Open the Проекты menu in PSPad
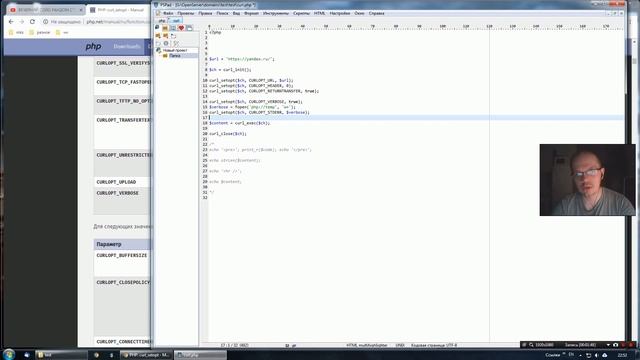640x360 pixels. pos(186,13)
